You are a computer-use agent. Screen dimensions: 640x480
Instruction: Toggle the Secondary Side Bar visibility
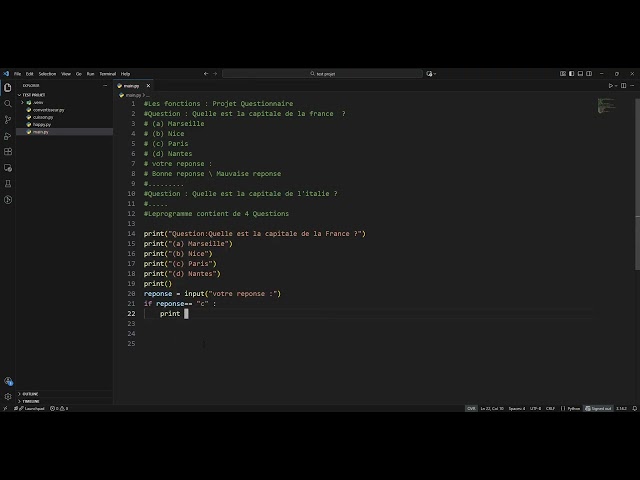[x=589, y=74]
